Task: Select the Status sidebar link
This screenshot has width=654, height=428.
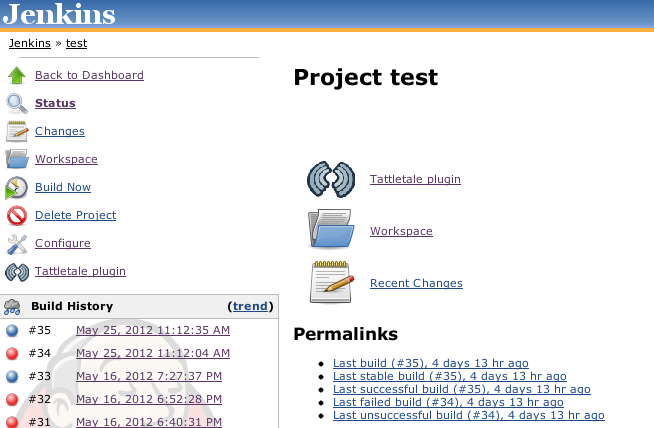Action: pos(55,103)
